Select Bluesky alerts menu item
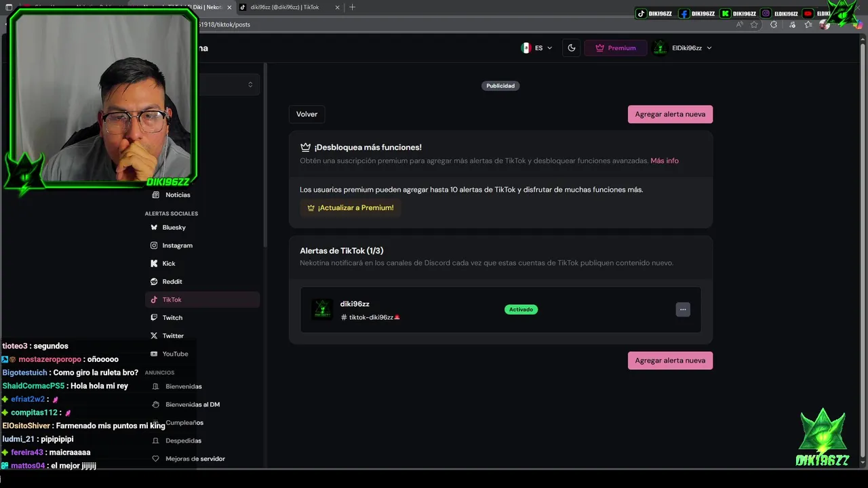The image size is (868, 488). (202, 228)
